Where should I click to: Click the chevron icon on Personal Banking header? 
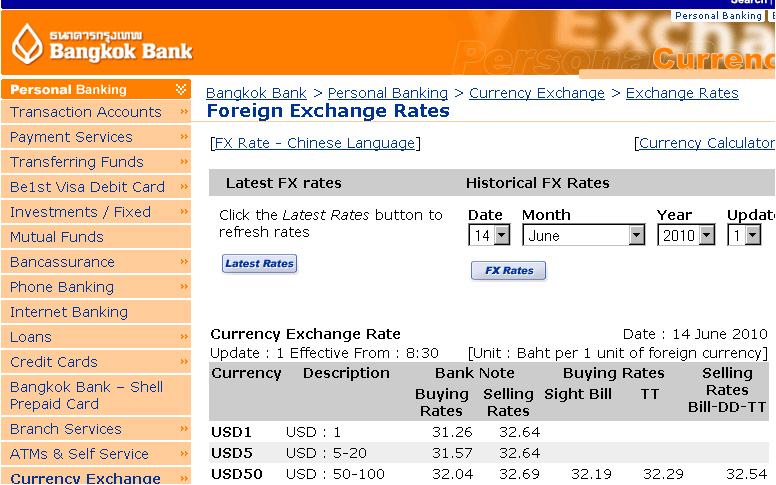(x=181, y=89)
